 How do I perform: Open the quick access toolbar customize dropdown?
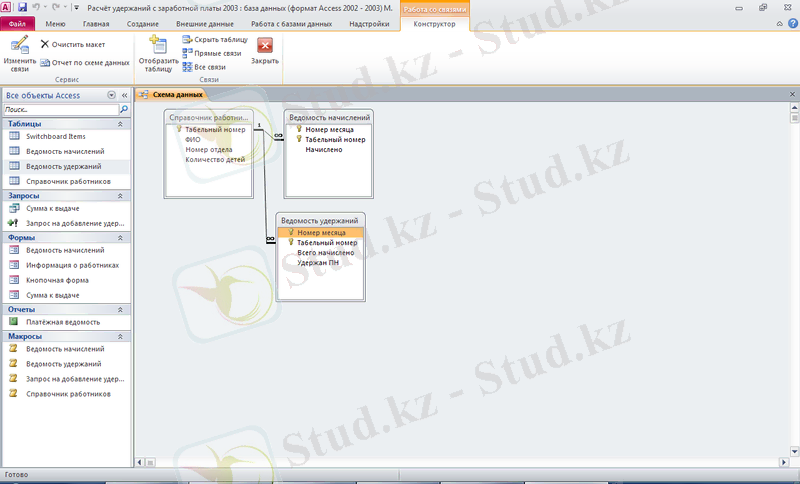coord(77,8)
